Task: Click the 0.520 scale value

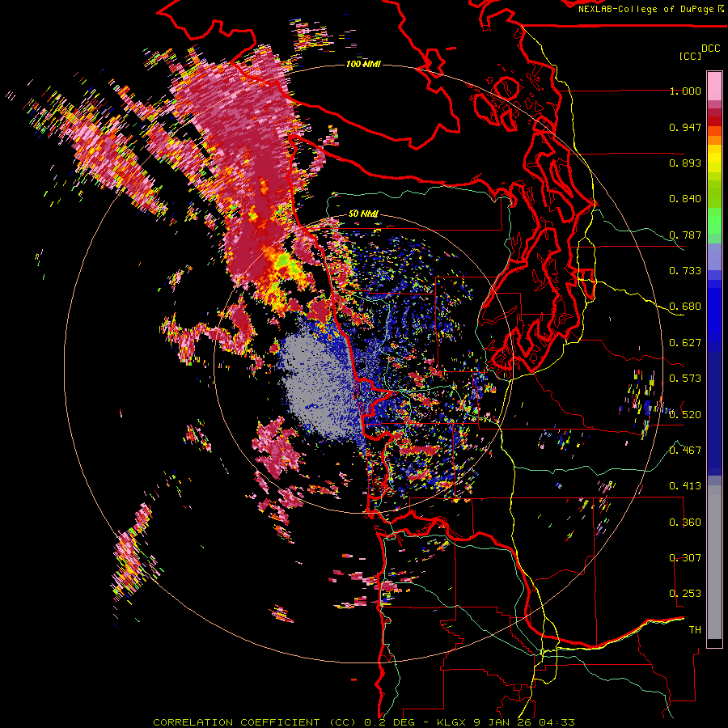Action: click(685, 414)
